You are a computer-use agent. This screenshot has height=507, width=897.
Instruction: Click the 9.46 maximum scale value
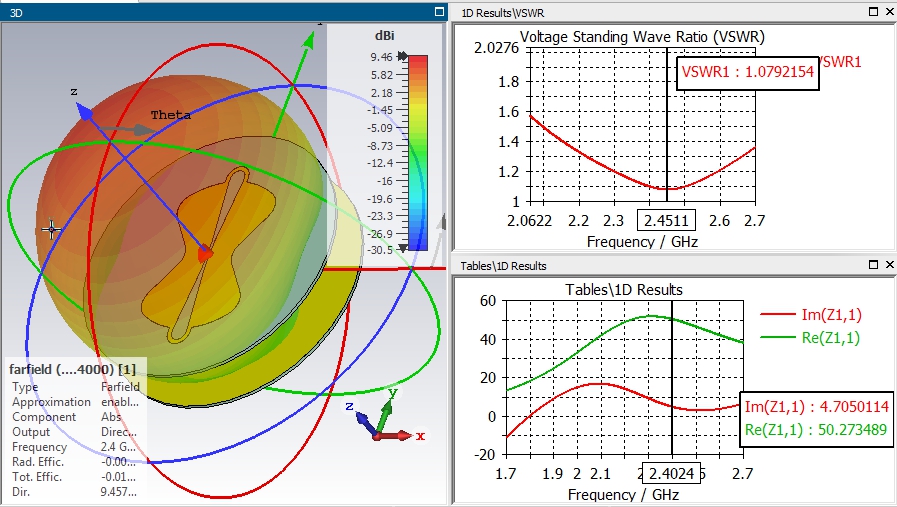(x=381, y=57)
